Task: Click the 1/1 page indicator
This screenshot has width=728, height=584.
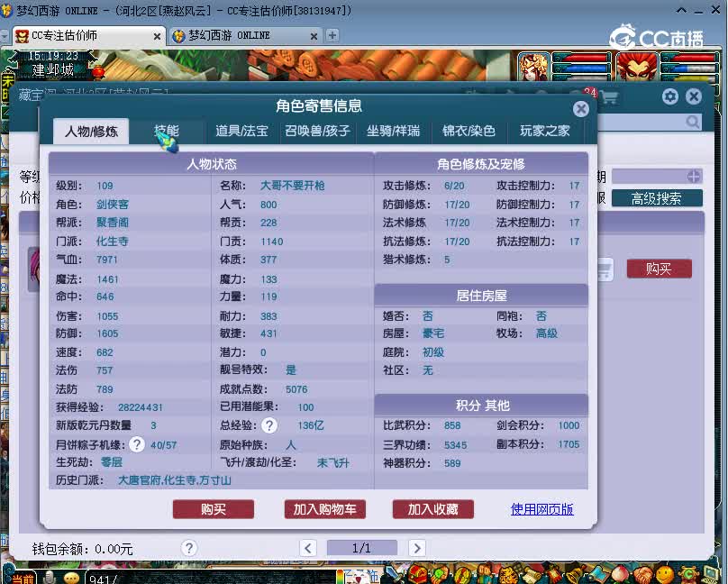Action: coord(361,548)
